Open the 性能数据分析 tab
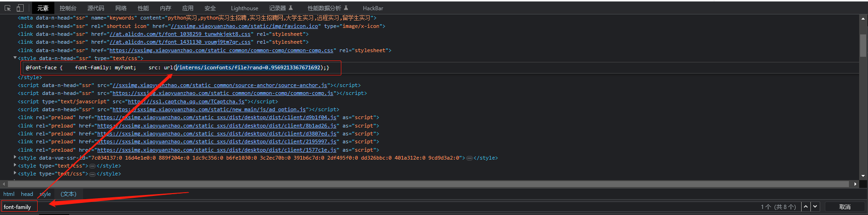Image resolution: width=868 pixels, height=215 pixels. click(x=327, y=8)
